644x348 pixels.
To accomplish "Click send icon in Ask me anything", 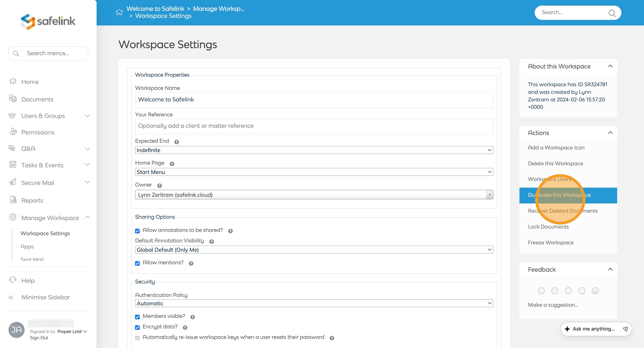I will (x=625, y=329).
